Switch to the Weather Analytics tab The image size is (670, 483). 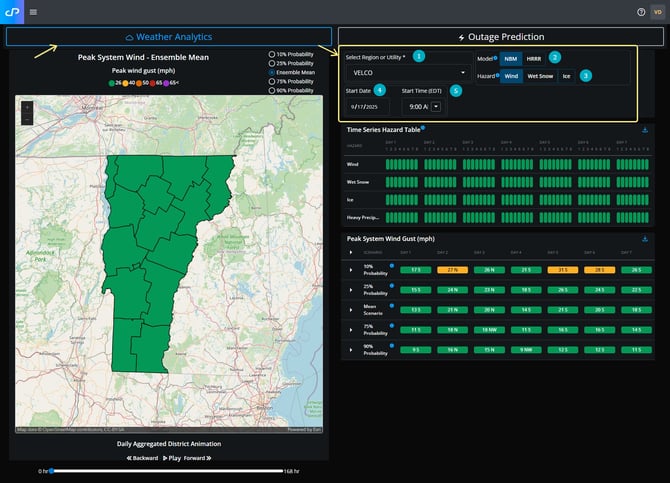169,37
